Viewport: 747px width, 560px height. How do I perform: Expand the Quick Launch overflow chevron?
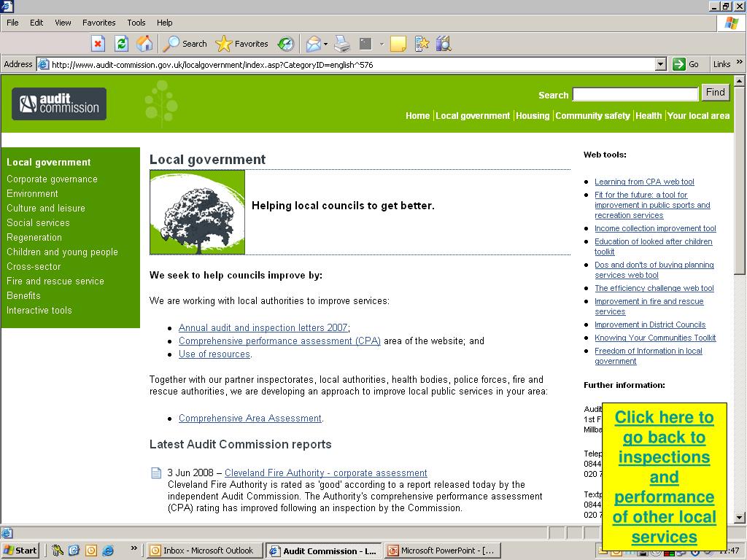[134, 548]
